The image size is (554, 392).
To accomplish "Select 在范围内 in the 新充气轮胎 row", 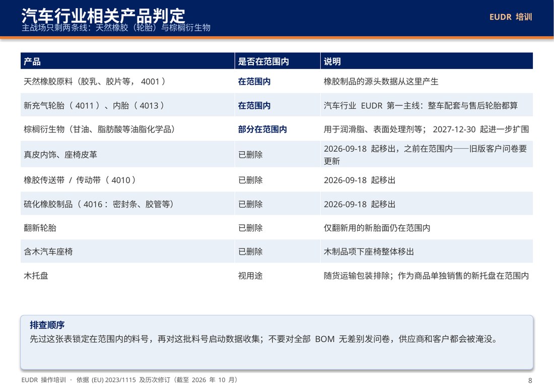I will pyautogui.click(x=254, y=106).
